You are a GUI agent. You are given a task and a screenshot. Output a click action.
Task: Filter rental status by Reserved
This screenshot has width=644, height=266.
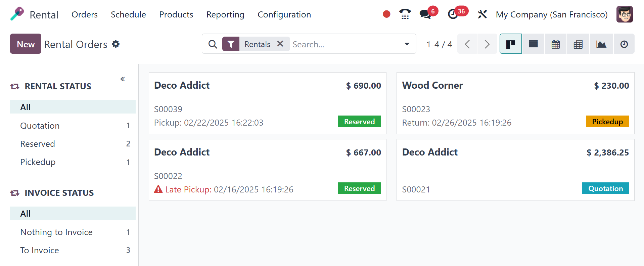click(x=38, y=144)
